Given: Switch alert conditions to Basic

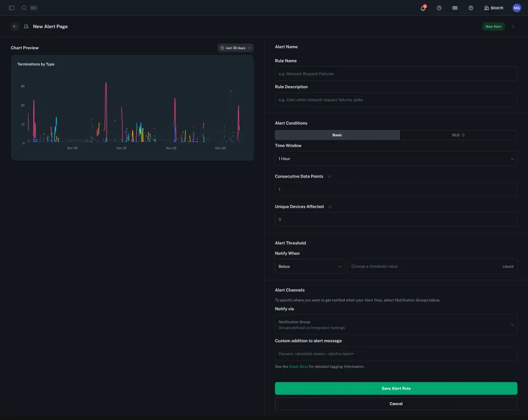Looking at the screenshot, I should click(x=337, y=135).
